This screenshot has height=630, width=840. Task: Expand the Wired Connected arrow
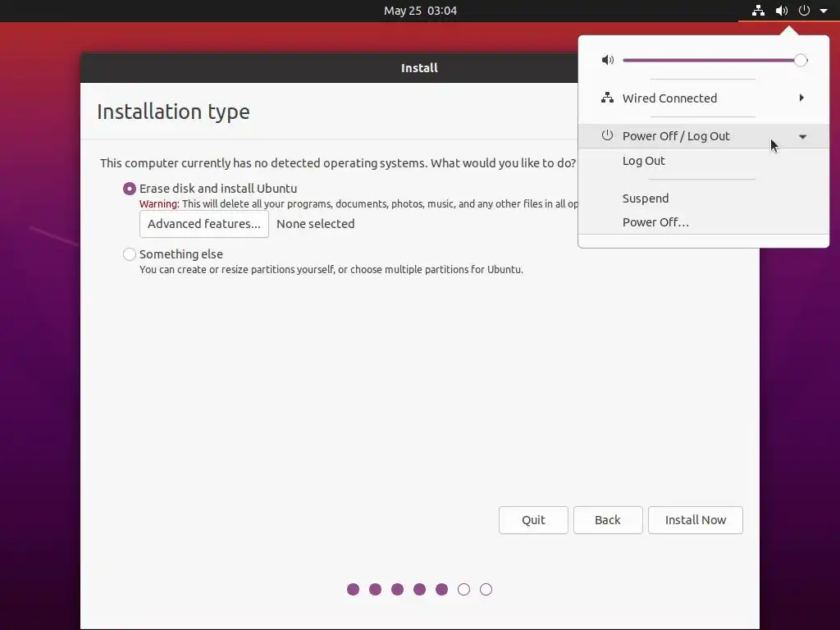point(801,98)
